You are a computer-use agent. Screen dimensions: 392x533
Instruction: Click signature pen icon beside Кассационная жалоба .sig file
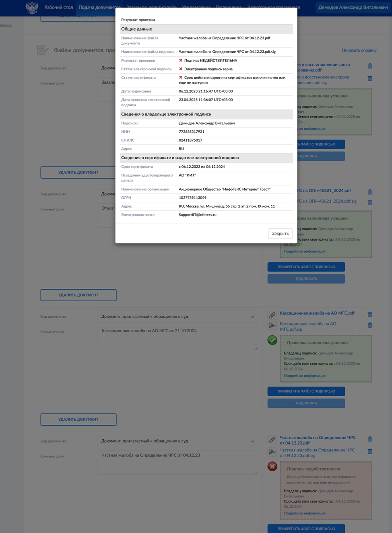(272, 325)
